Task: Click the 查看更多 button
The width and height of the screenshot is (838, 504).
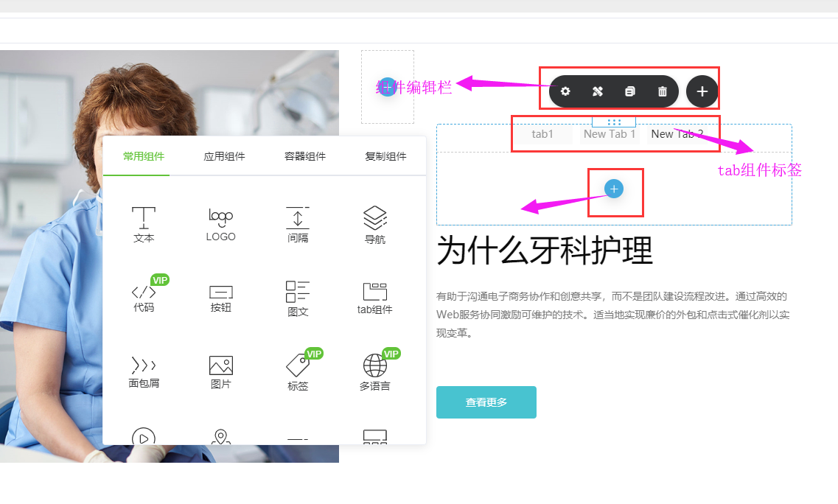Action: [486, 402]
